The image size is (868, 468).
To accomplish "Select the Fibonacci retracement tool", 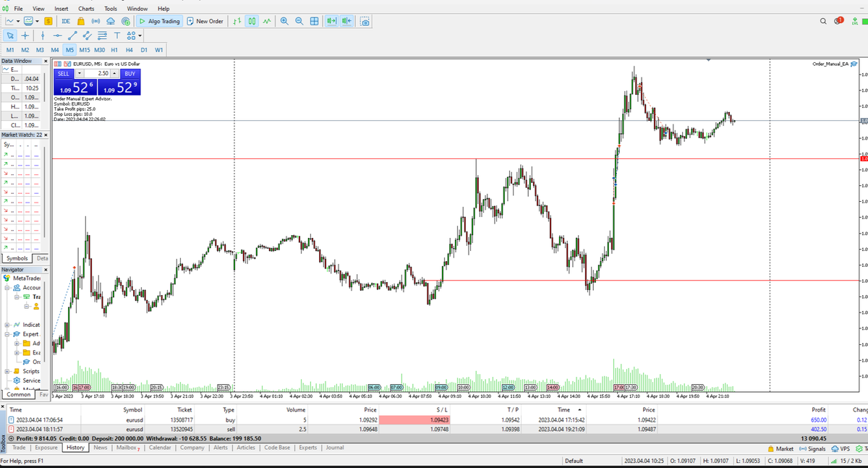I will (102, 35).
